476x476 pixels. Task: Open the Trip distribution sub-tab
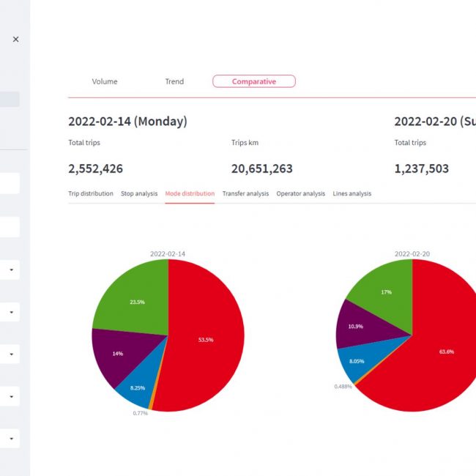tap(91, 194)
